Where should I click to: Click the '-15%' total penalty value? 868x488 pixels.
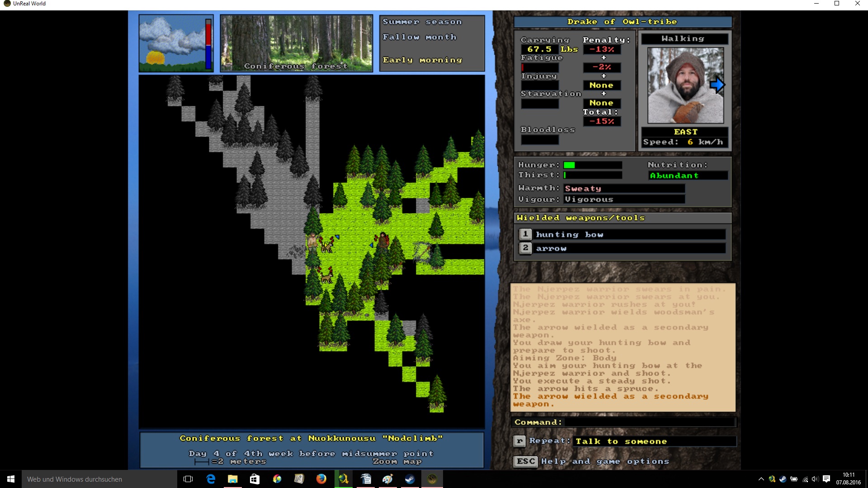[x=601, y=121]
